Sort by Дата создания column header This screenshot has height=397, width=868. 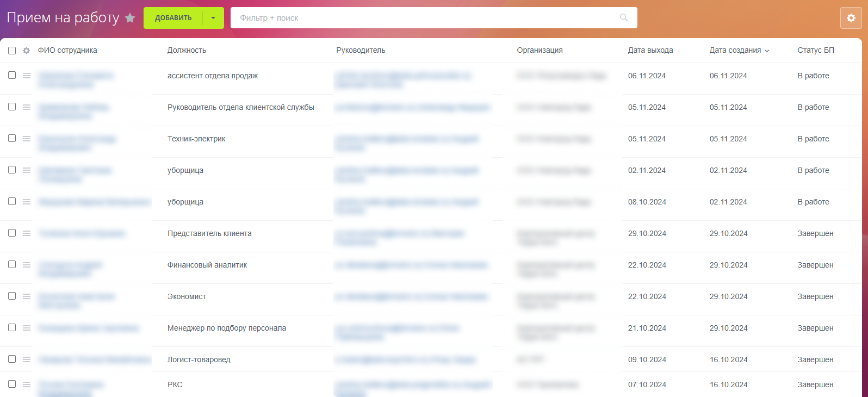tap(735, 50)
